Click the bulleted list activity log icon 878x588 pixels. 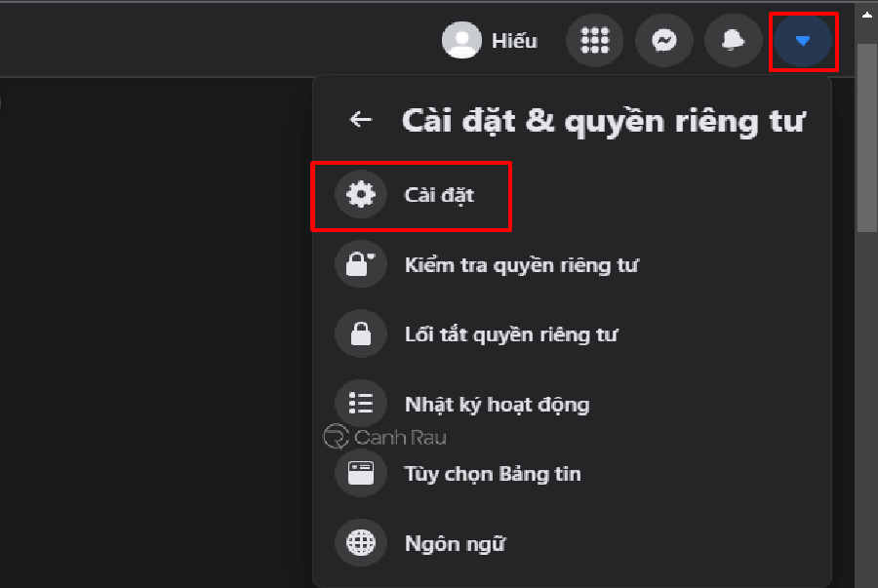(x=361, y=404)
